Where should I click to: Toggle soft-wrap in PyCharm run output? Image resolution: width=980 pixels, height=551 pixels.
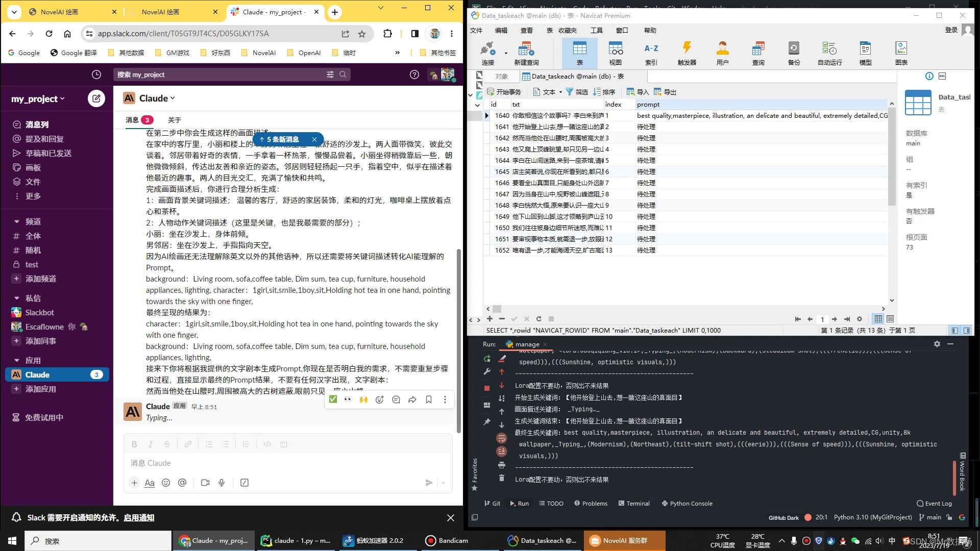pos(501,438)
